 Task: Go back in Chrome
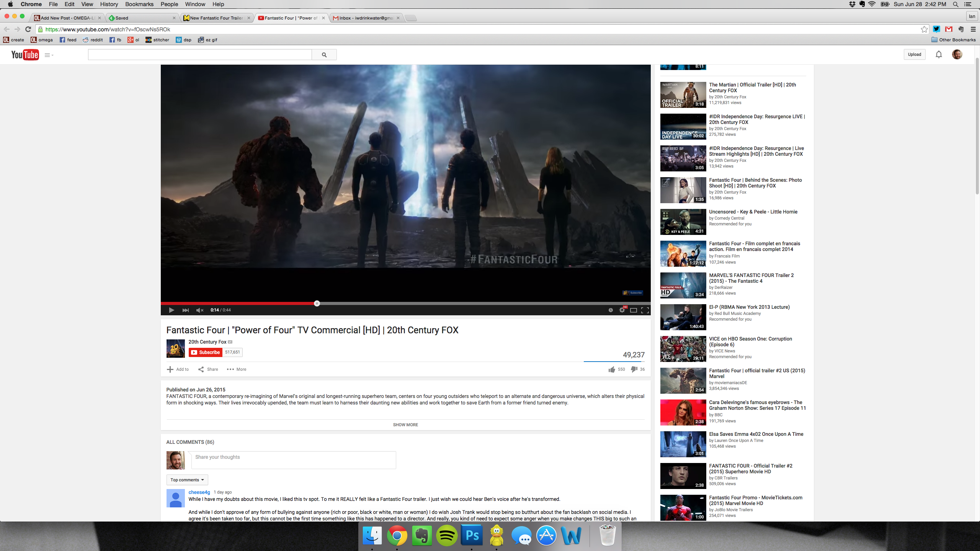click(7, 29)
